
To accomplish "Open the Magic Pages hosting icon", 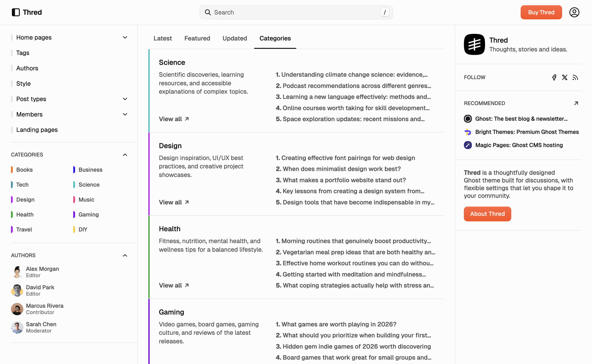I will point(468,145).
